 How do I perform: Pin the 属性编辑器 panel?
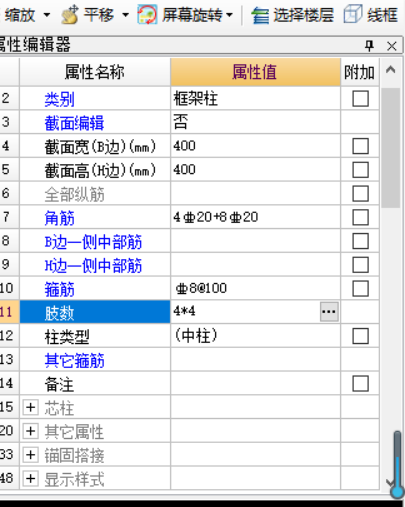coord(369,46)
